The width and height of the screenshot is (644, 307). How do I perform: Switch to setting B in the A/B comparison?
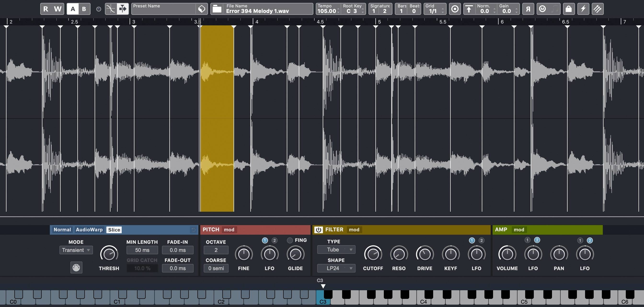pyautogui.click(x=84, y=9)
